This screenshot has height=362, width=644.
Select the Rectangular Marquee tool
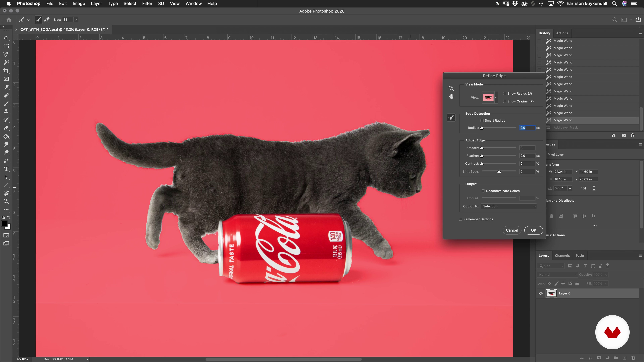click(x=6, y=46)
